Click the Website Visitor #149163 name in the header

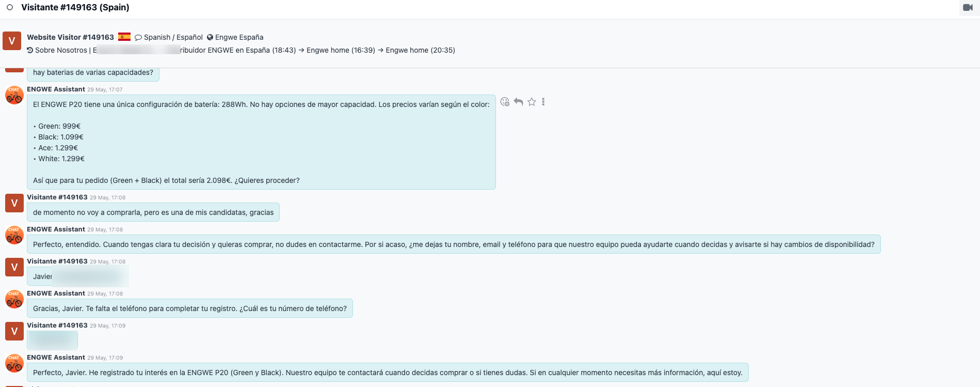tap(70, 37)
